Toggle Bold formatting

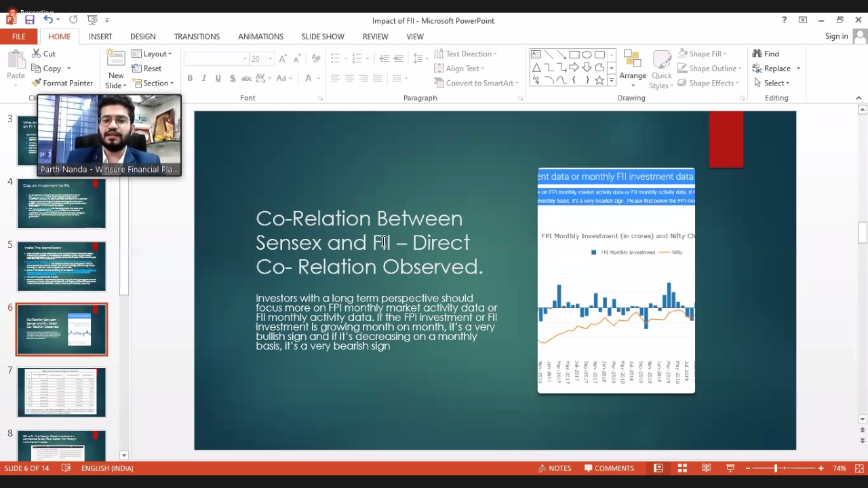(x=190, y=79)
